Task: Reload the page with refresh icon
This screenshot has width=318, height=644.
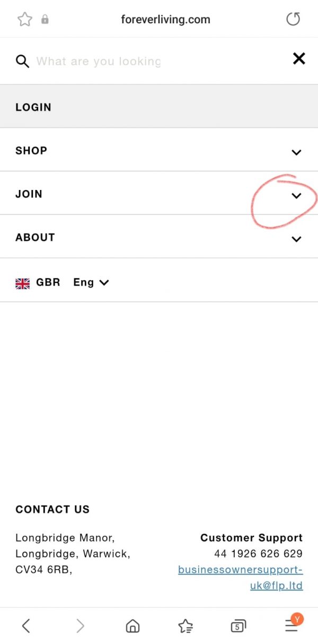Action: tap(293, 20)
